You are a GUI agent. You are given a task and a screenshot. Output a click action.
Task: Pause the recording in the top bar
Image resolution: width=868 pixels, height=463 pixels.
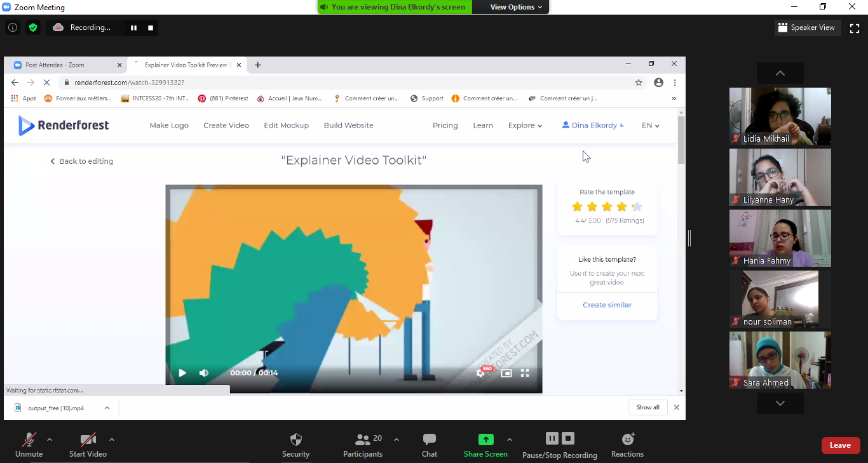(x=133, y=28)
